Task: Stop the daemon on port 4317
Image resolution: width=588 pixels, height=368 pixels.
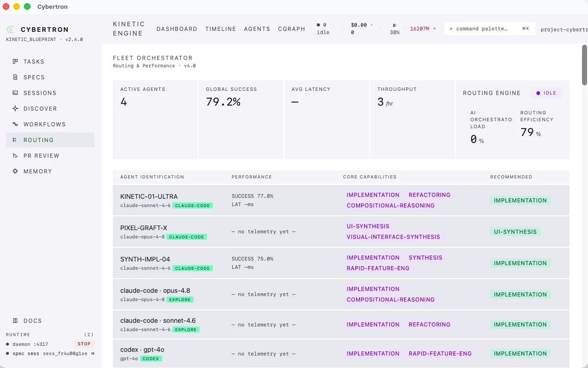Action: [84, 344]
